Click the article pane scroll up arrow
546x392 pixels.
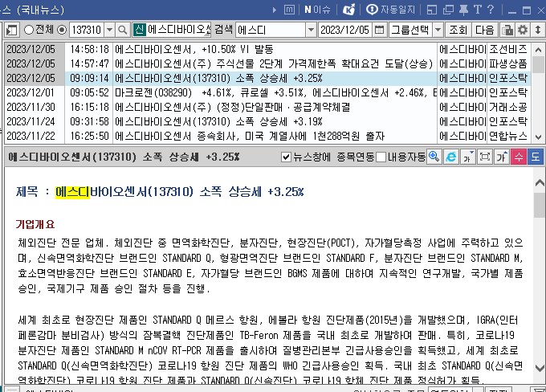pyautogui.click(x=540, y=182)
